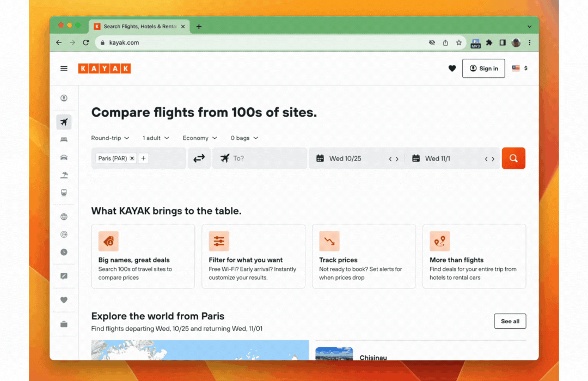Click the Sign in button

tap(483, 68)
